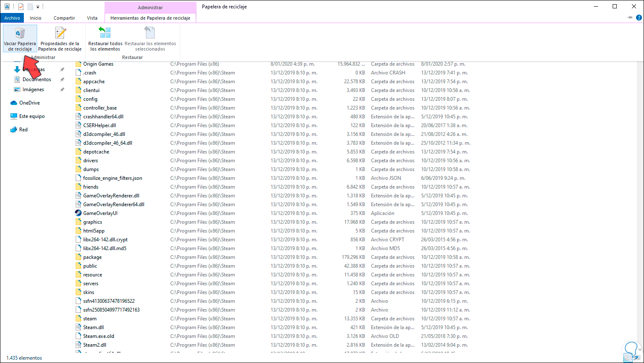This screenshot has height=363, width=644.
Task: Click the Origin Games folder icon
Action: pyautogui.click(x=78, y=64)
